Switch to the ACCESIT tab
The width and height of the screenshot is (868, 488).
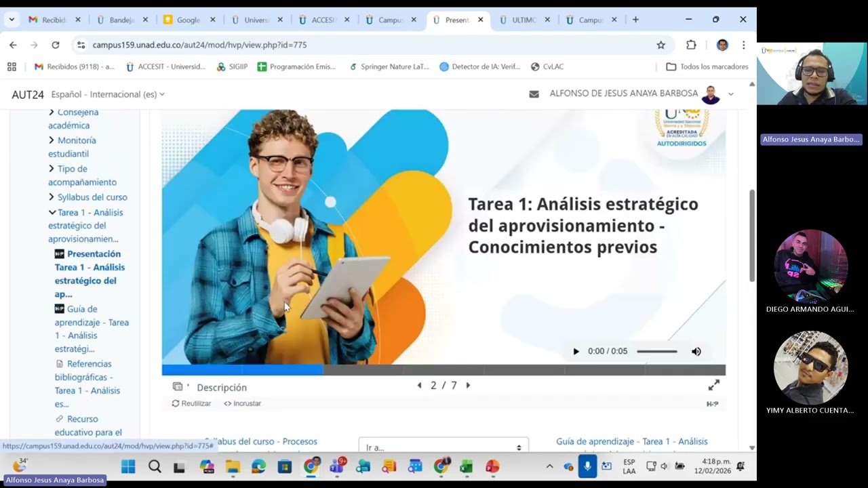[323, 20]
